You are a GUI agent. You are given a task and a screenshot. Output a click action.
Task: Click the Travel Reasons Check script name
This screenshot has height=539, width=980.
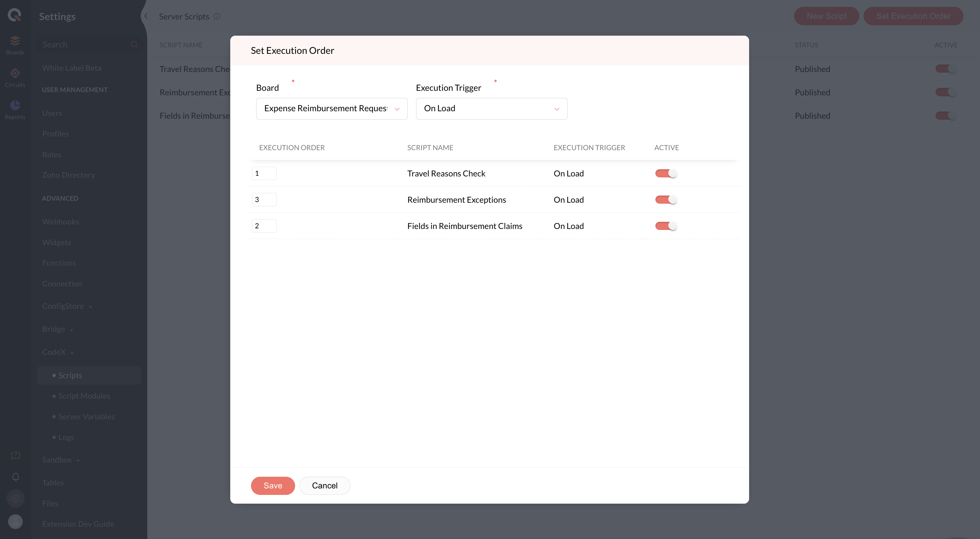point(446,174)
